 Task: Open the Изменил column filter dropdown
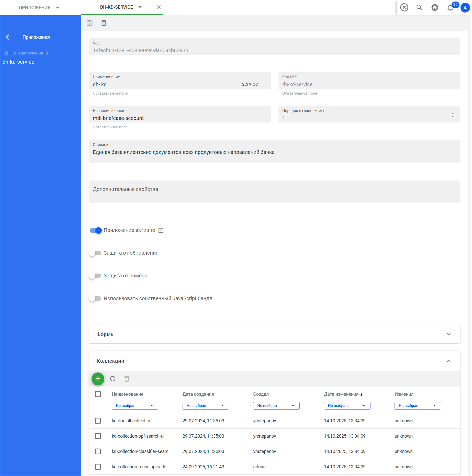(x=418, y=406)
